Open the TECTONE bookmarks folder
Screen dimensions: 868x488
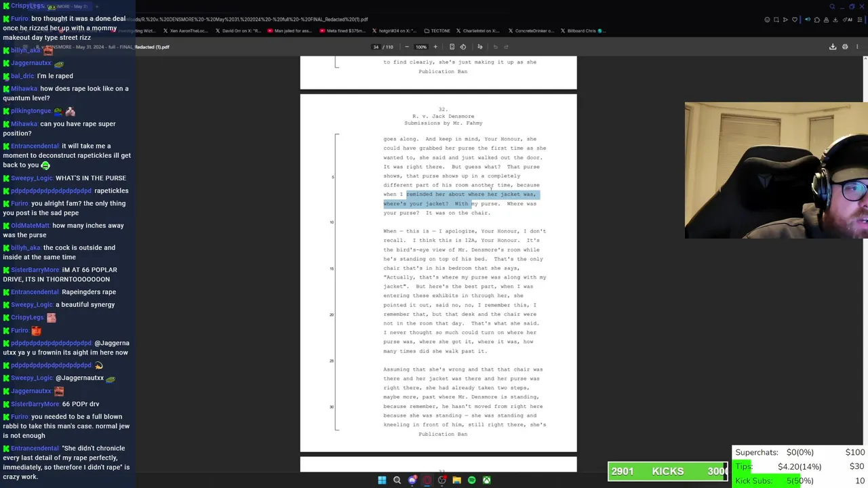pos(437,30)
